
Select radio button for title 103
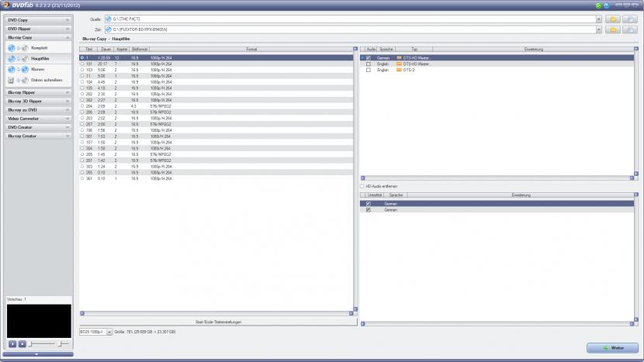point(82,71)
